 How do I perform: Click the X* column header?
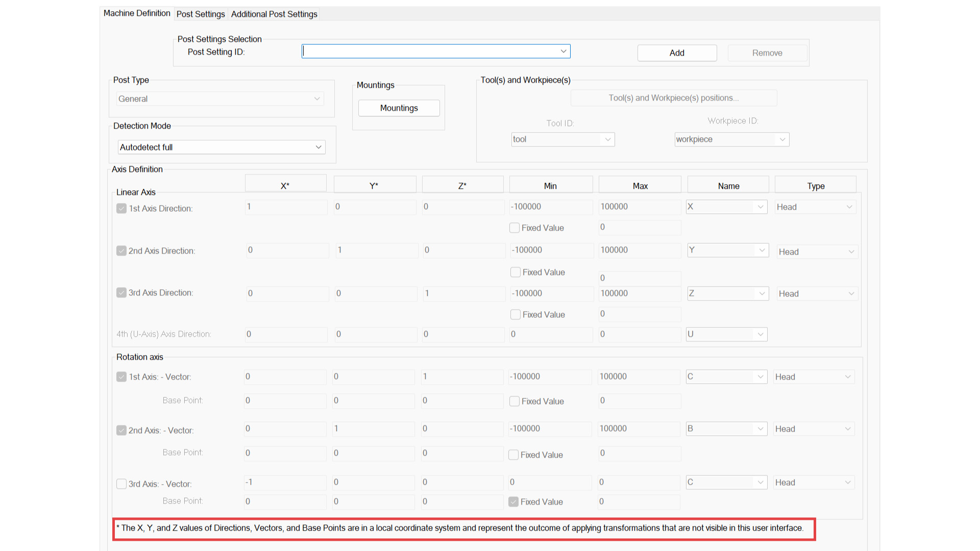pyautogui.click(x=285, y=184)
